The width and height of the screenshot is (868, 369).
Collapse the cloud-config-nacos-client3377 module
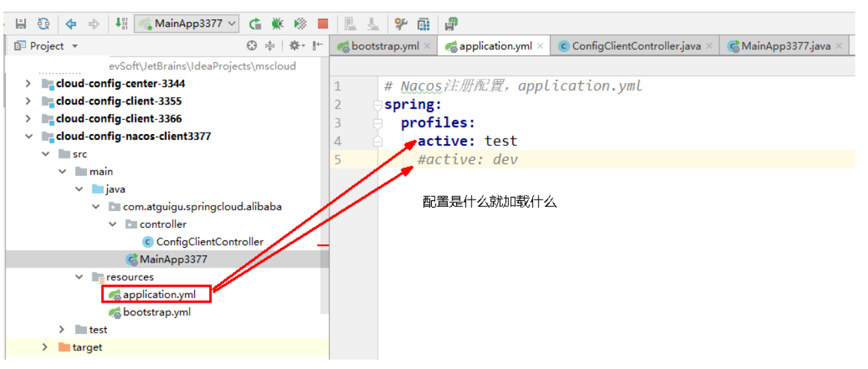tap(28, 136)
